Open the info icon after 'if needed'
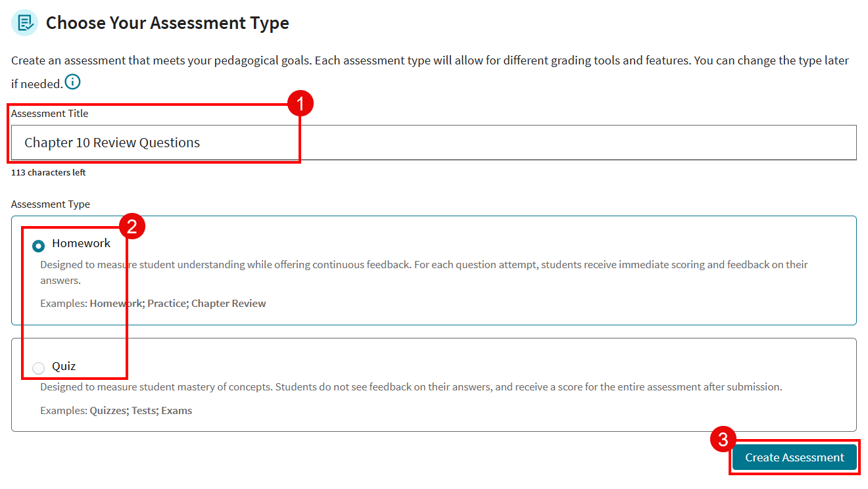This screenshot has width=868, height=489. click(72, 83)
